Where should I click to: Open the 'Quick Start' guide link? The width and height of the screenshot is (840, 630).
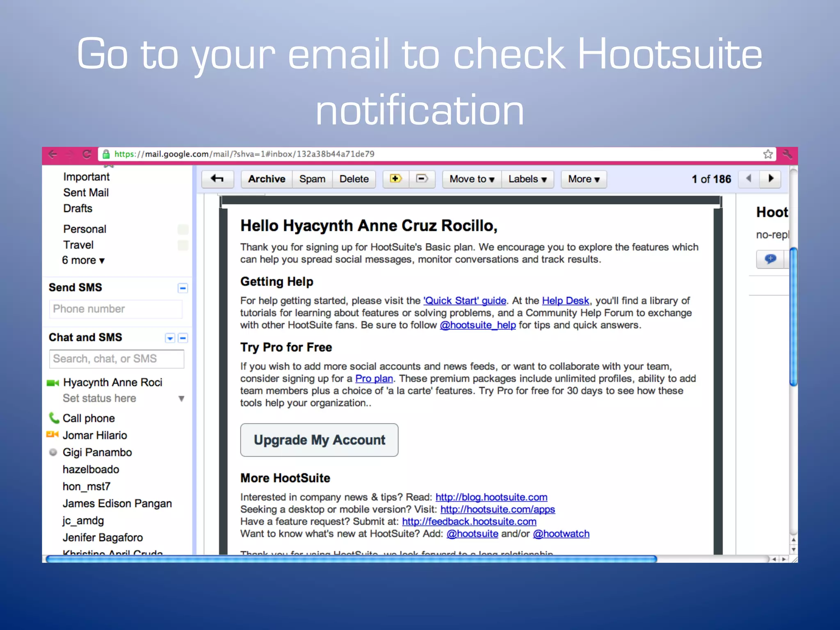pos(465,301)
